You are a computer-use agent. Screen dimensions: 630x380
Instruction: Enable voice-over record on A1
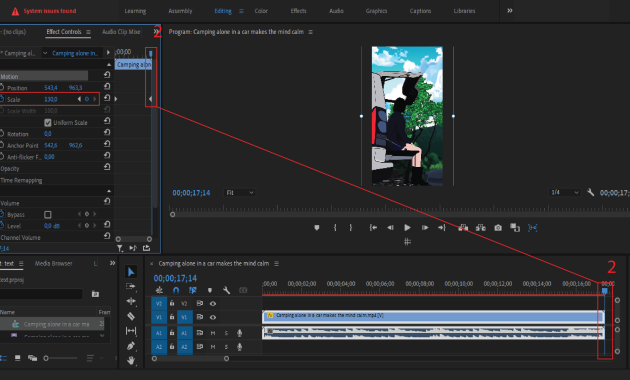point(239,333)
